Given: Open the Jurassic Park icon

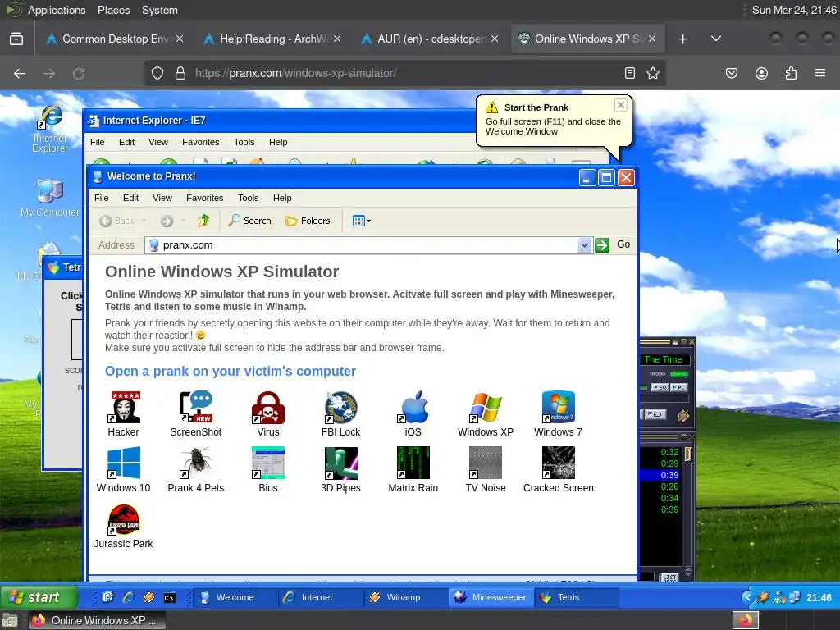Looking at the screenshot, I should coord(124,519).
